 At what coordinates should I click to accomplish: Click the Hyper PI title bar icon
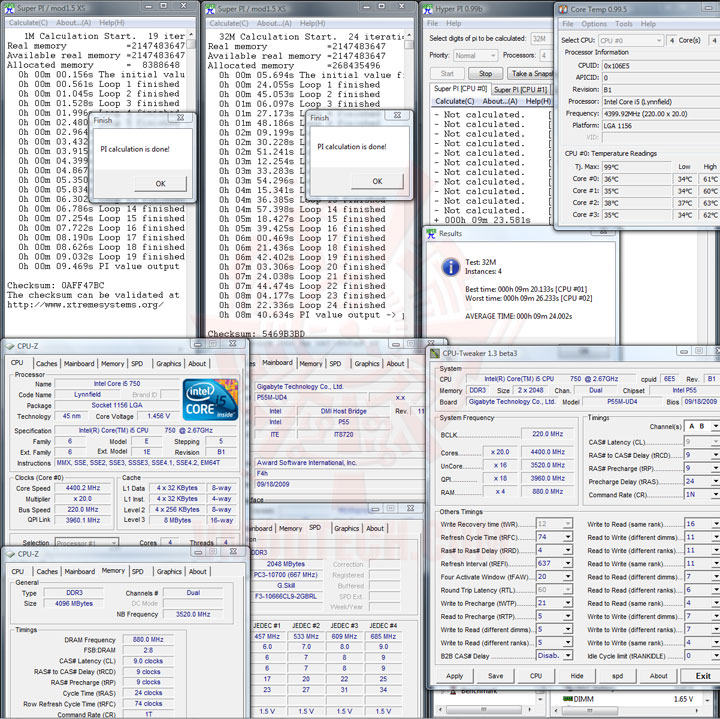coord(428,9)
